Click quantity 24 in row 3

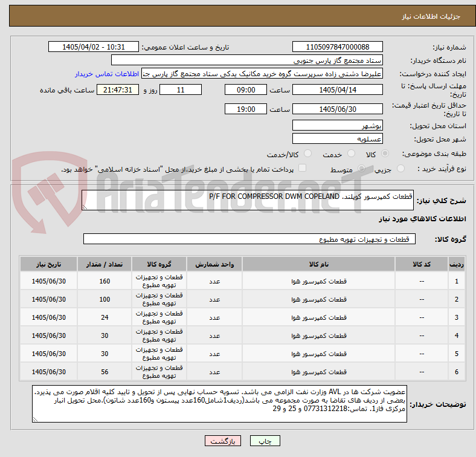(105, 317)
